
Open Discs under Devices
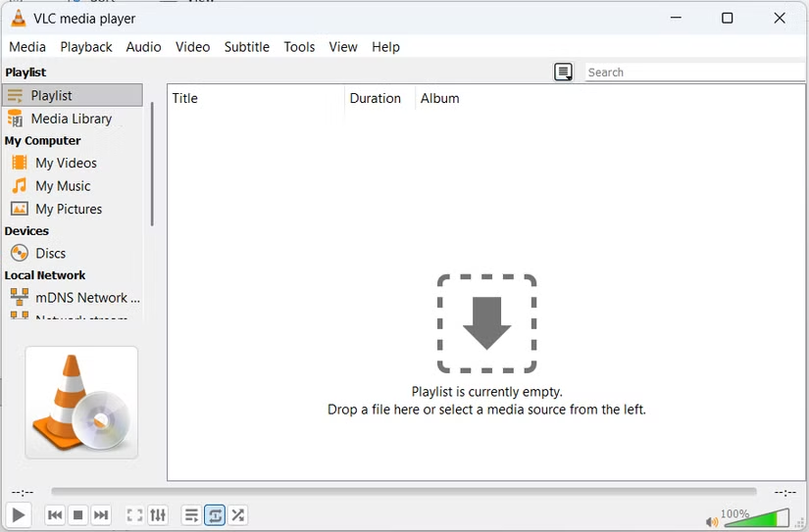(50, 254)
